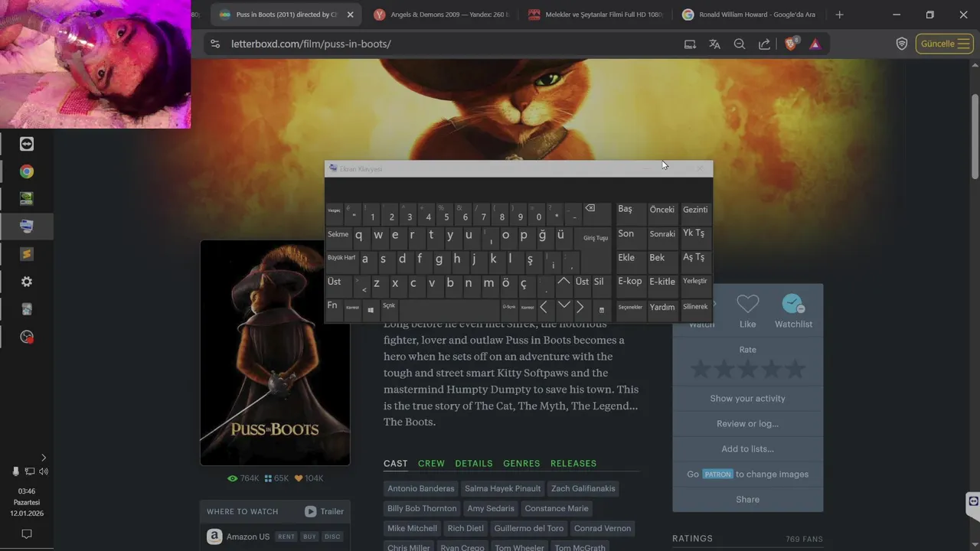Click the Sekme tab key
Screen dimensions: 980x551
tap(338, 237)
